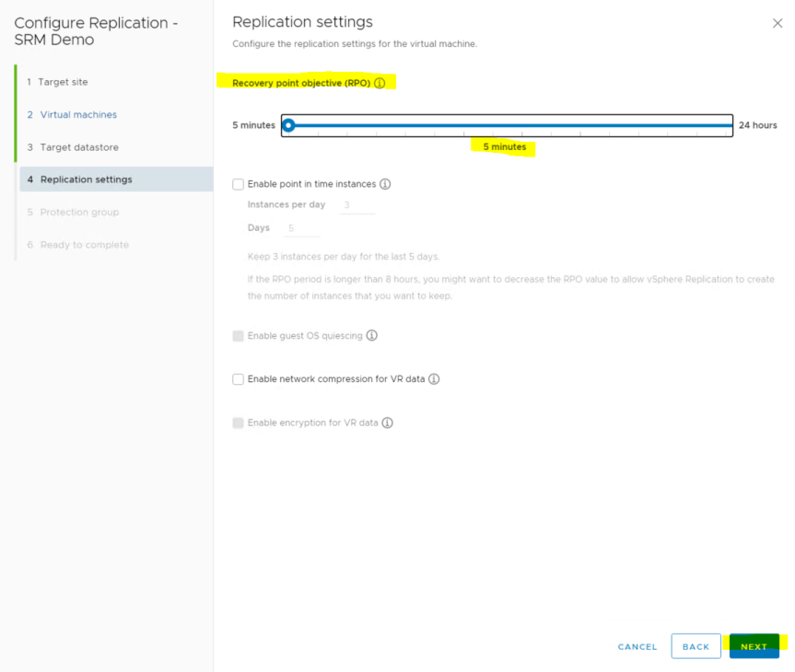Enable network compression for VR data
The image size is (795, 672).
point(239,379)
